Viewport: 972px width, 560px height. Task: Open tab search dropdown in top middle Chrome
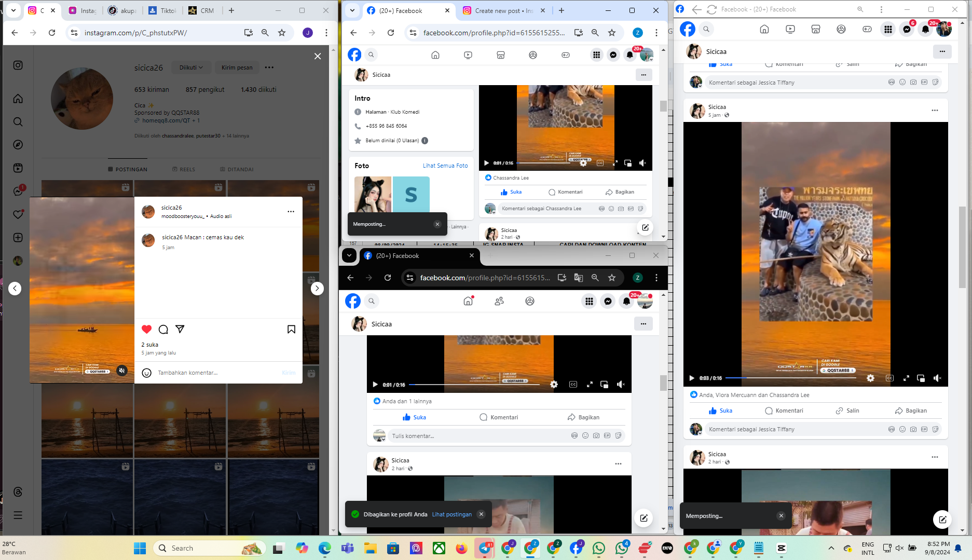point(352,10)
